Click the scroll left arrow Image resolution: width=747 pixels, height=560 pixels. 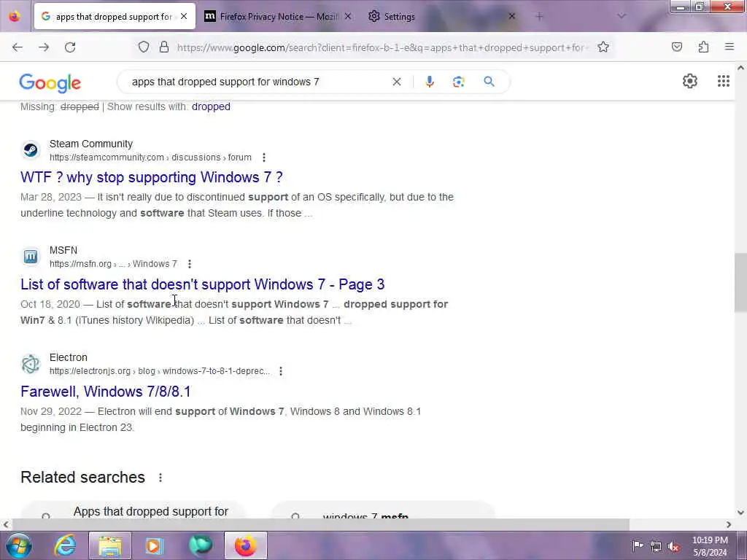click(6, 525)
